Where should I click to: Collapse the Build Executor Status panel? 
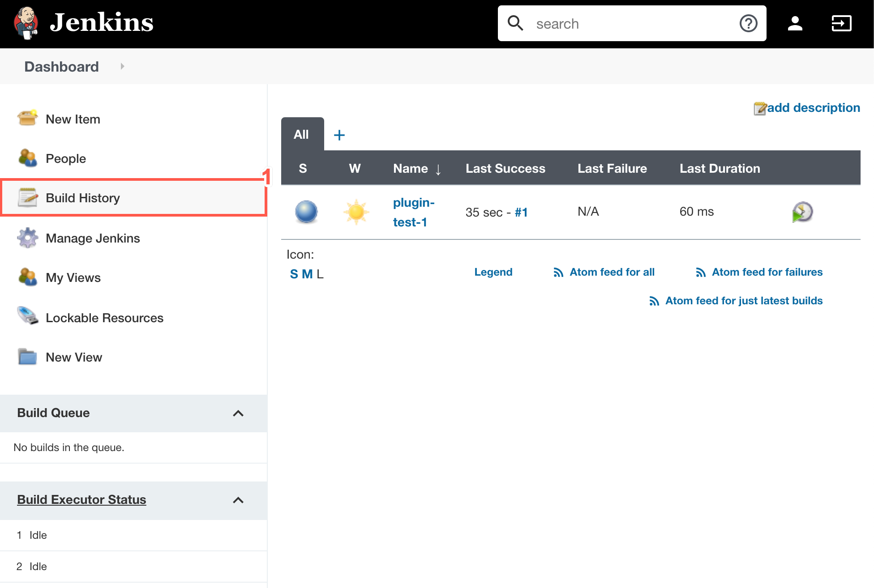tap(238, 500)
